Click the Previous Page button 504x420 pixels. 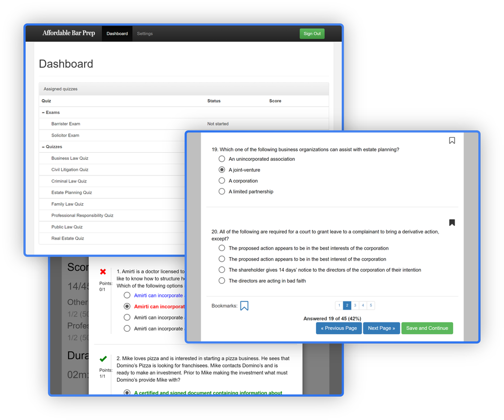[x=339, y=328]
